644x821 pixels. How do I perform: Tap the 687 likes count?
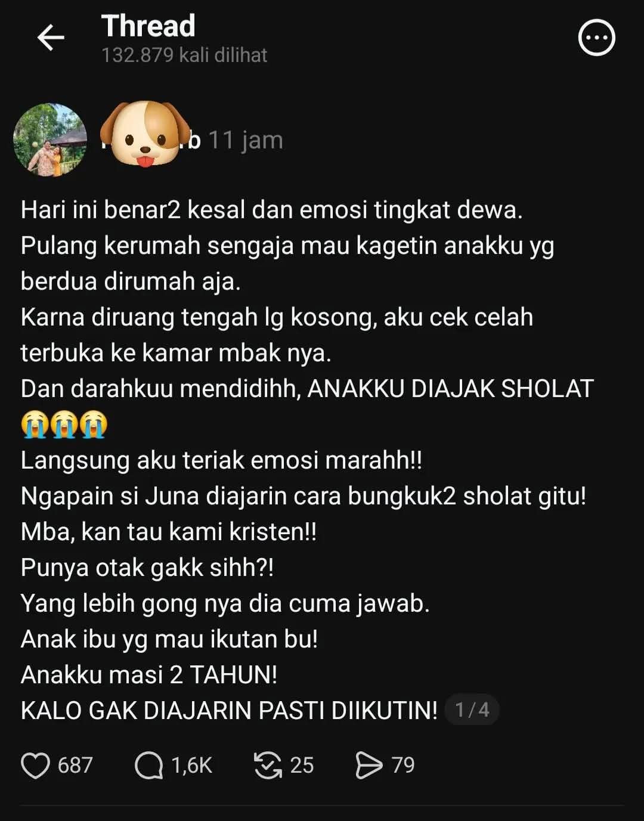(x=75, y=766)
